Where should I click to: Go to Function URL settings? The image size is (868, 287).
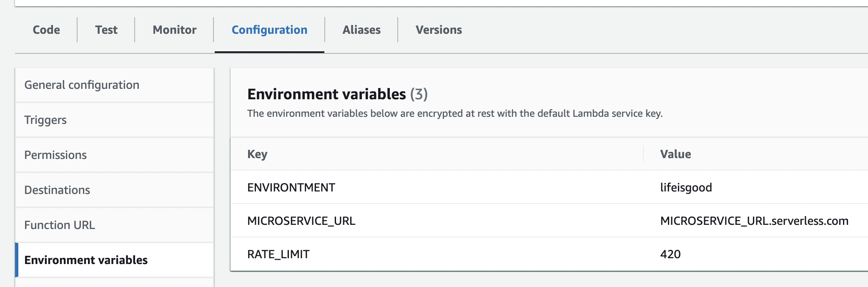(x=60, y=225)
